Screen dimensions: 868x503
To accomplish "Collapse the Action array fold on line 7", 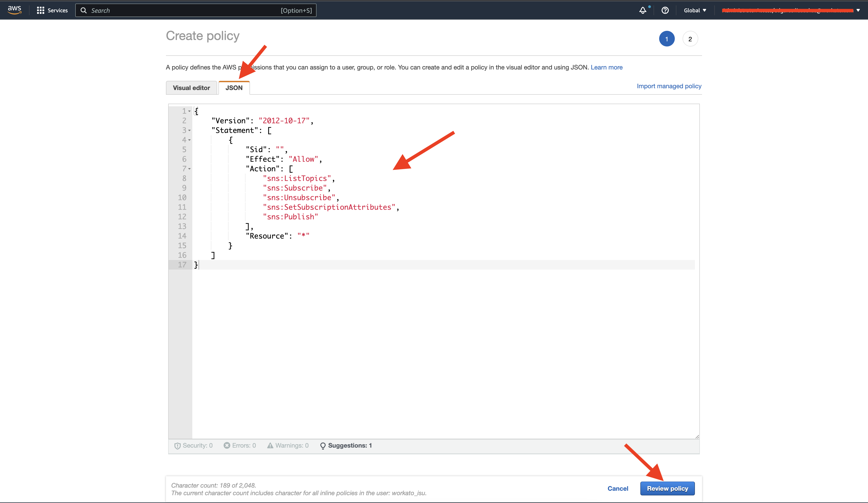I will coord(189,169).
